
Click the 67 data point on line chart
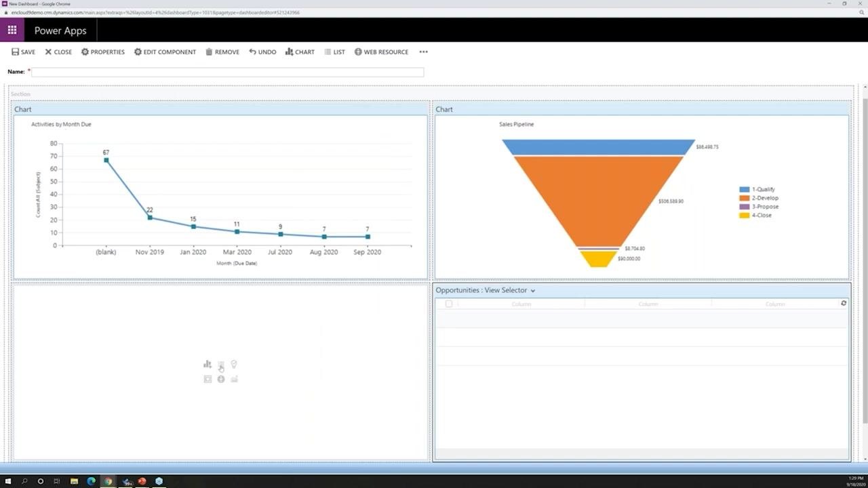pyautogui.click(x=106, y=161)
